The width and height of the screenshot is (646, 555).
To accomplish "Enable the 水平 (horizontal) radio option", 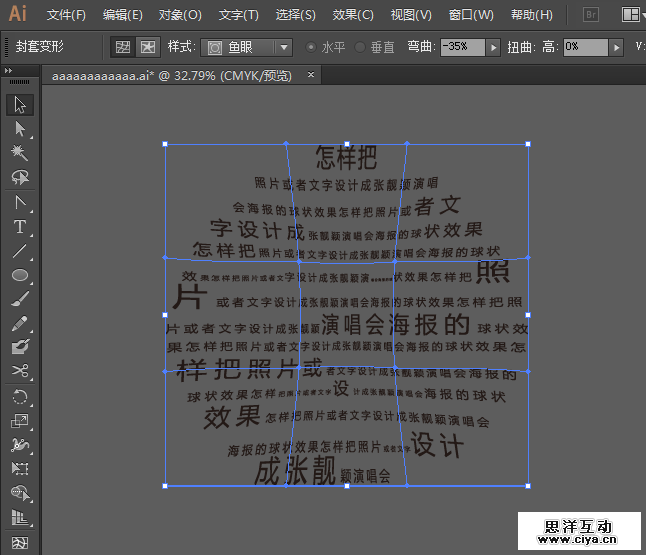I will (311, 47).
